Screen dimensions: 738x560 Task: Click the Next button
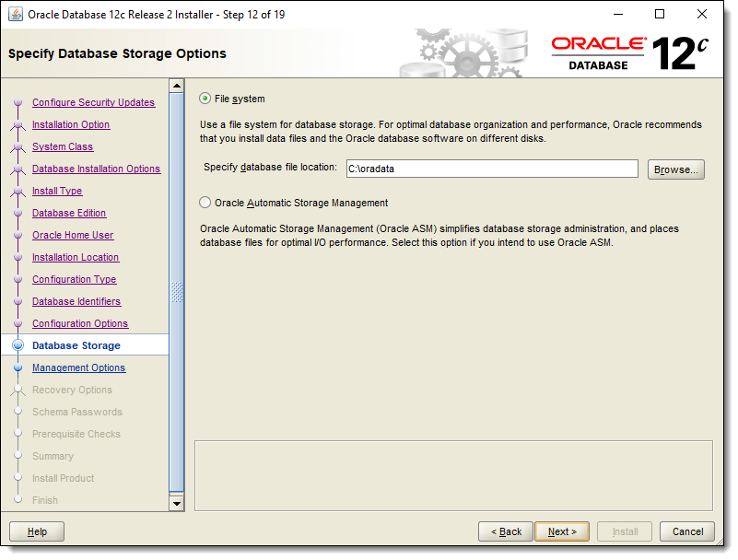[x=562, y=531]
